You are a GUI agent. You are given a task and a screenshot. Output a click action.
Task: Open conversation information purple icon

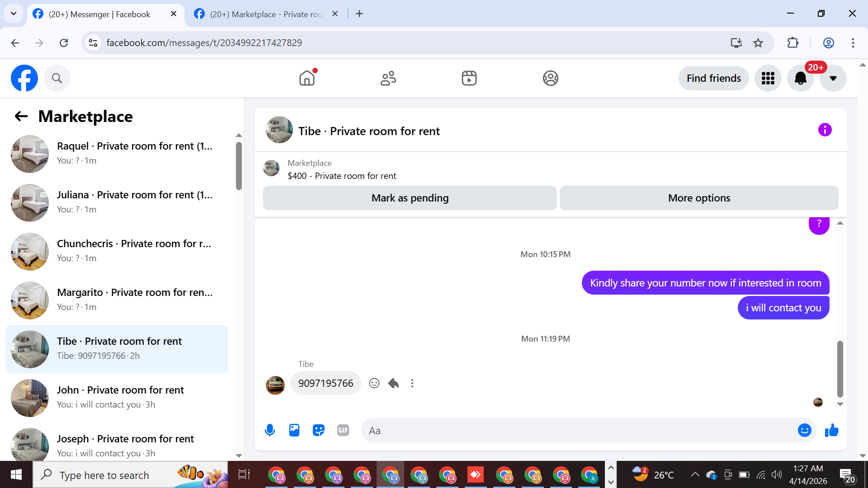(x=825, y=130)
